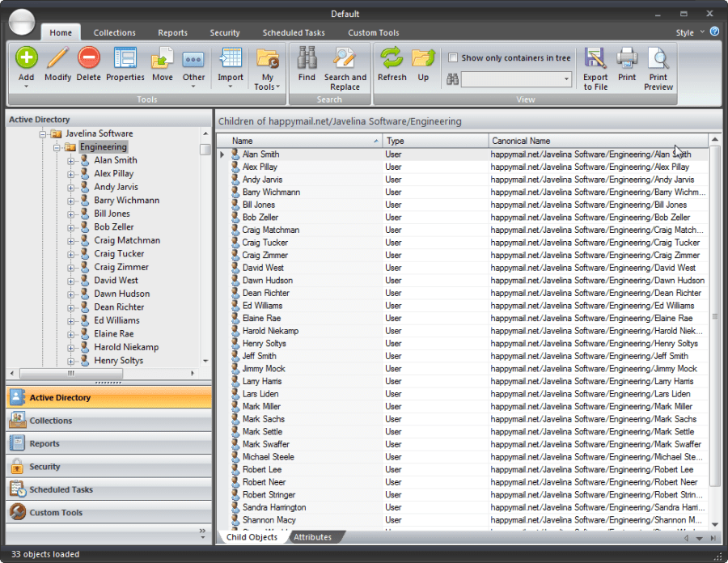Open the Import tool
728x563 pixels.
(230, 60)
